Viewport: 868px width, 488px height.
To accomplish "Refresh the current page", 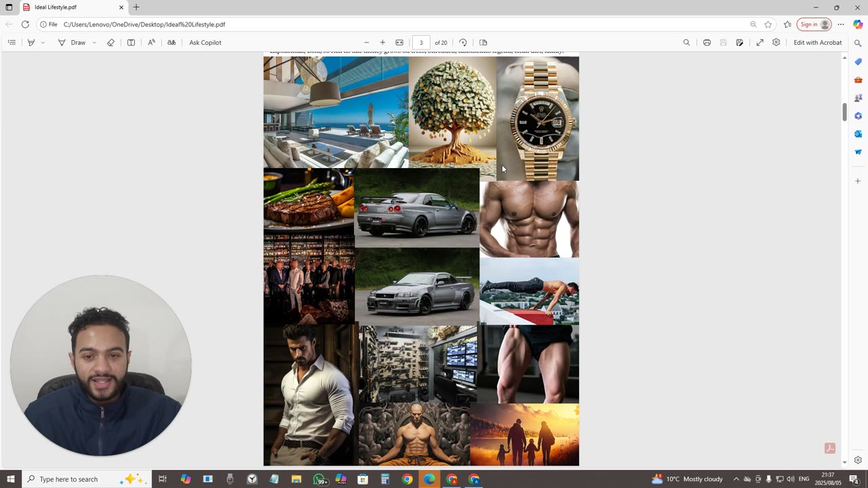I will 25,24.
